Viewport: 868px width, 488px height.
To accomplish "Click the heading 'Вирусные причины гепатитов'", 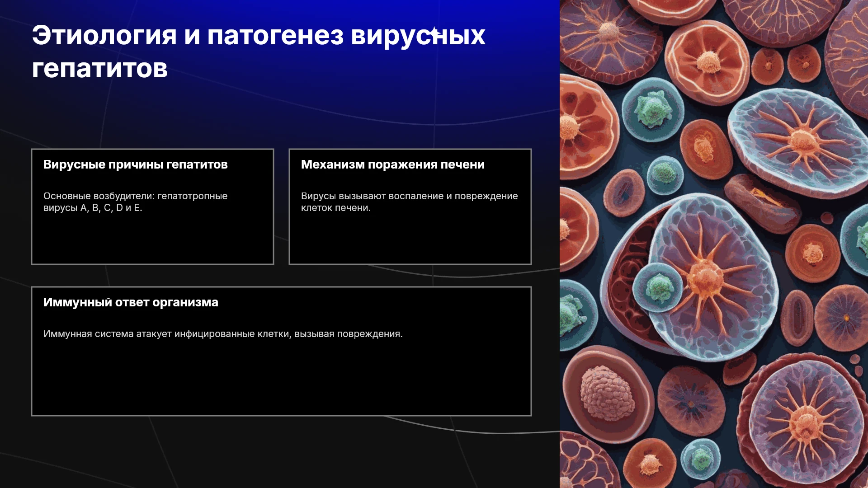I will tap(135, 164).
